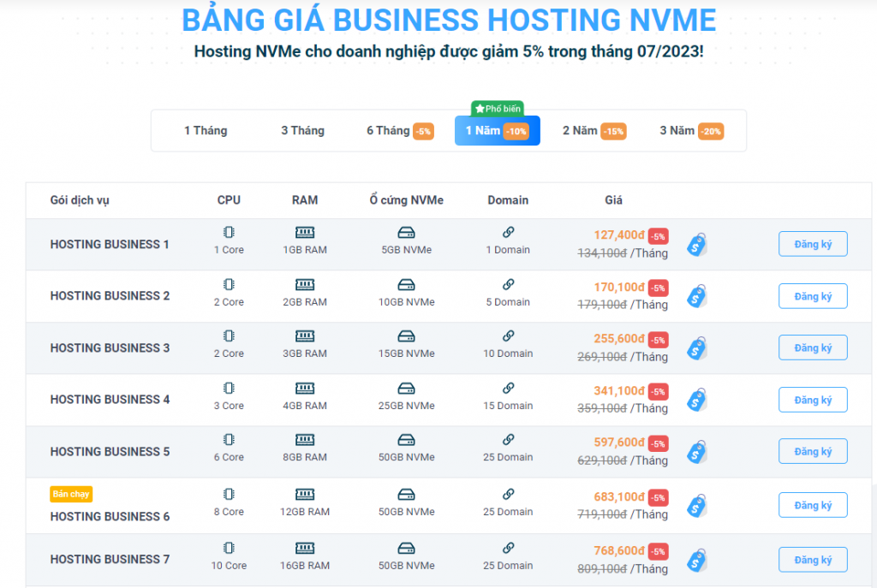Screen dimensions: 877x588
Task: Click the RAM module icon above 2GB RAM
Action: [x=305, y=284]
